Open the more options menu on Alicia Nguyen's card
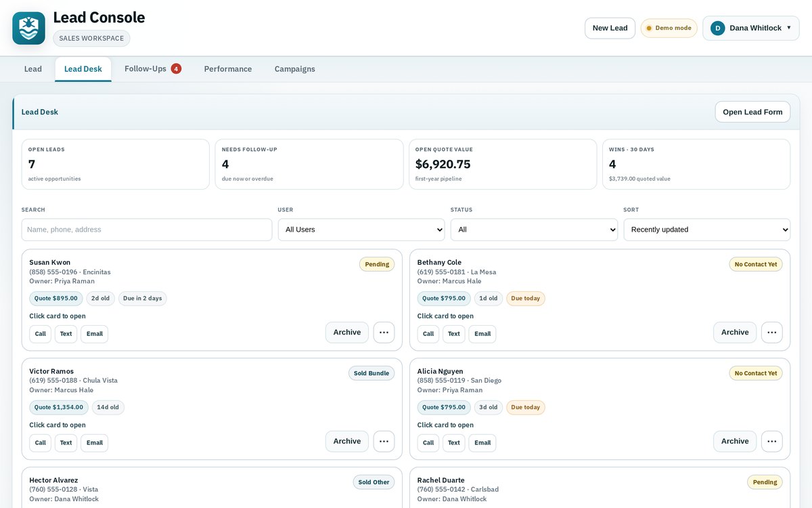Screen dimensions: 812x508 click(772, 442)
